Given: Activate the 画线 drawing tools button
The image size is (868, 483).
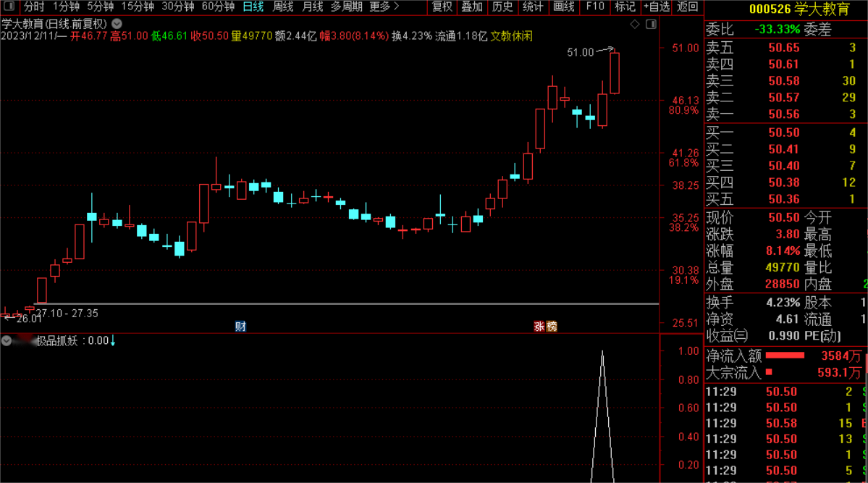Looking at the screenshot, I should click(x=564, y=7).
